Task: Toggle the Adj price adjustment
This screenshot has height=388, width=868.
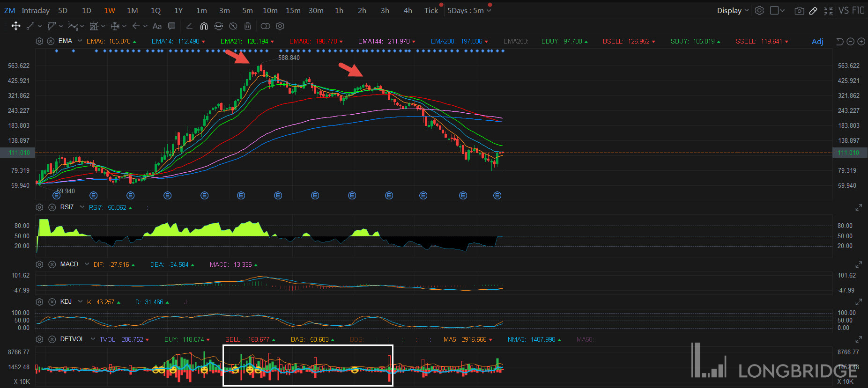Action: click(x=817, y=42)
